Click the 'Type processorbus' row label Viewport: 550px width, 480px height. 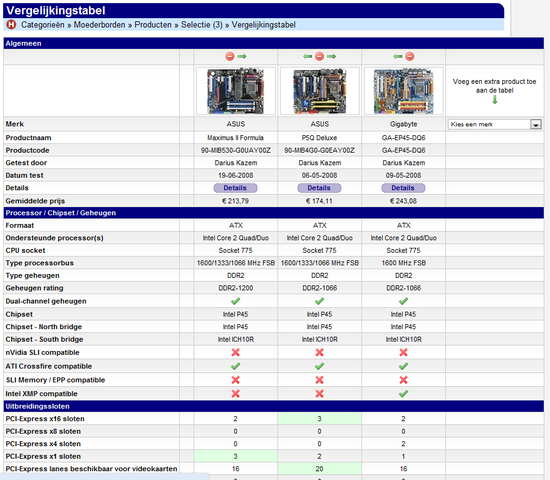coord(40,263)
